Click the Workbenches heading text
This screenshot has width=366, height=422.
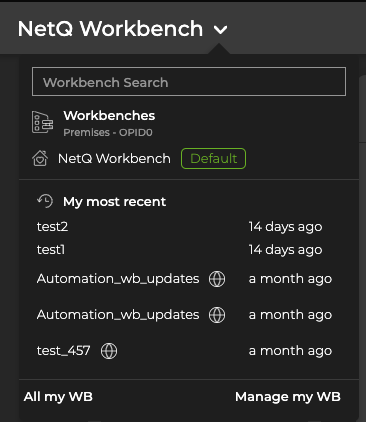coord(109,116)
